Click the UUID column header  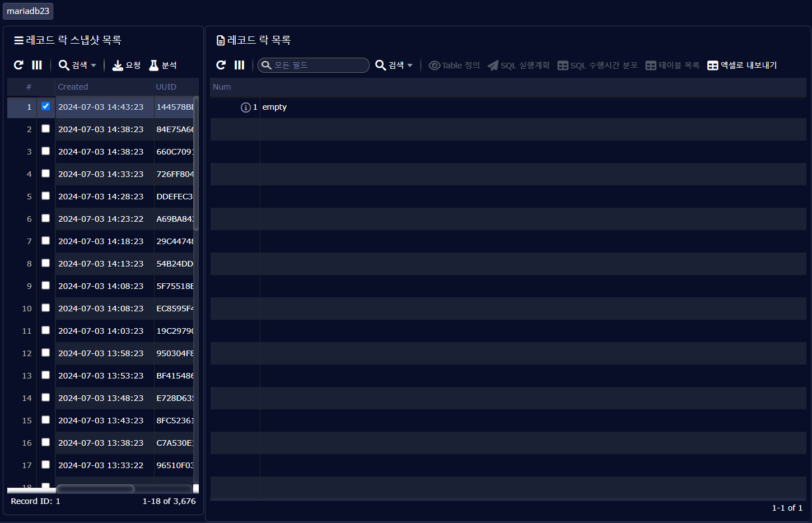[x=166, y=87]
